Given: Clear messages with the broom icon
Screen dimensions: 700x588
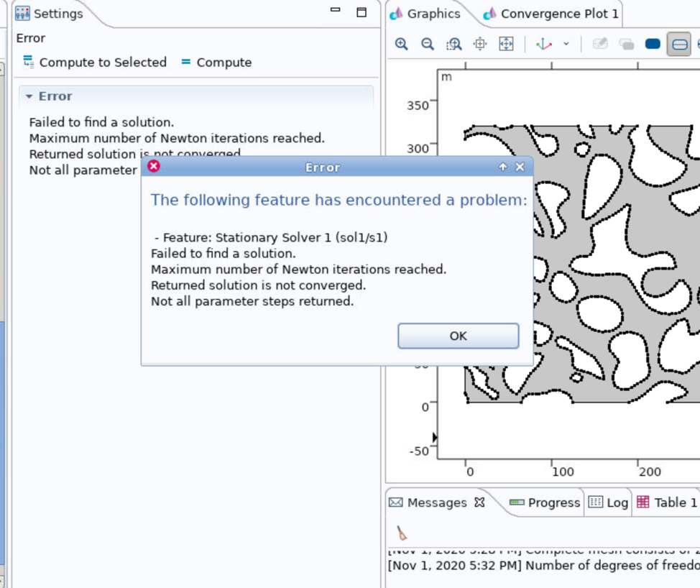Looking at the screenshot, I should [x=402, y=533].
